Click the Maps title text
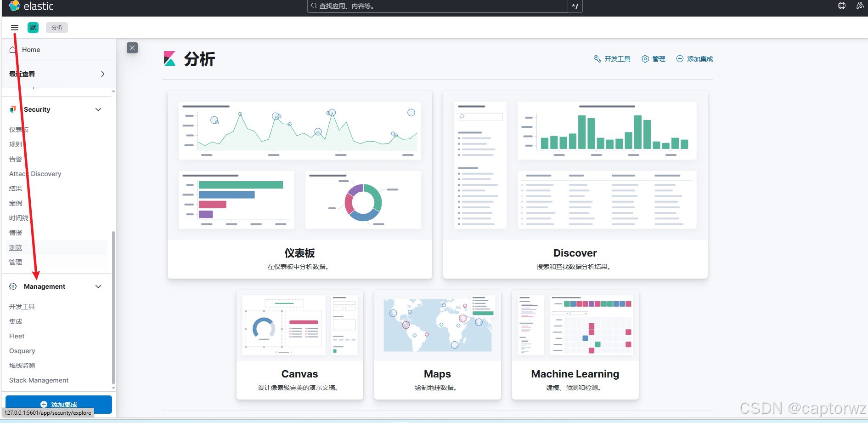This screenshot has width=868, height=423. click(437, 374)
